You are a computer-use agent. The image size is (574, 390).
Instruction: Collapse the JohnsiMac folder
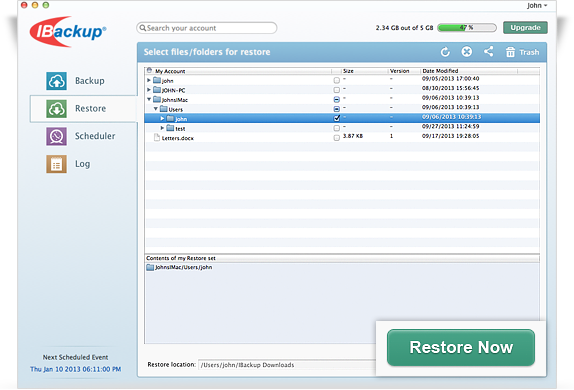(149, 99)
